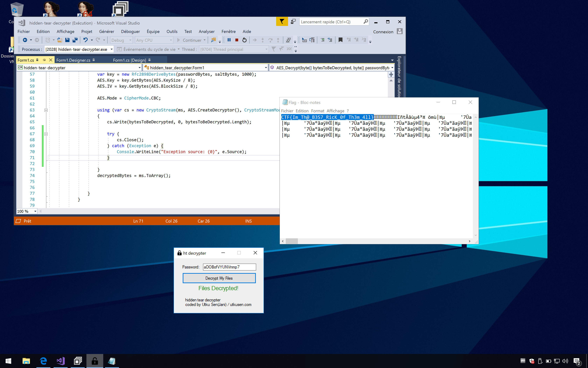Open the Générer menu
Image resolution: width=588 pixels, height=368 pixels.
[106, 31]
